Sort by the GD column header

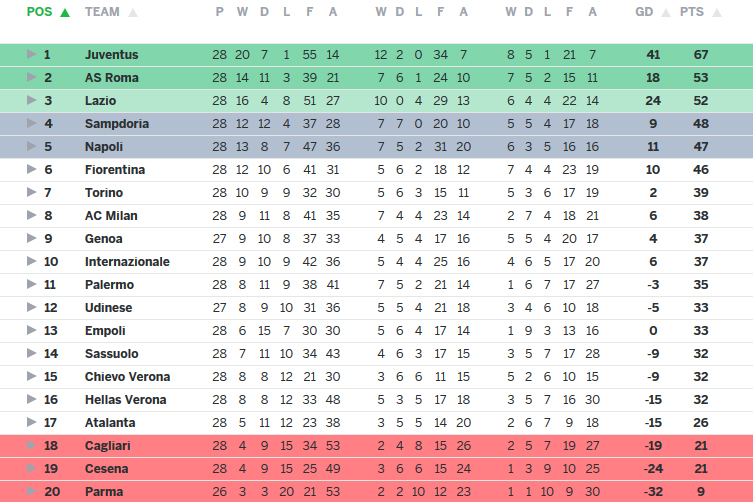(x=645, y=12)
